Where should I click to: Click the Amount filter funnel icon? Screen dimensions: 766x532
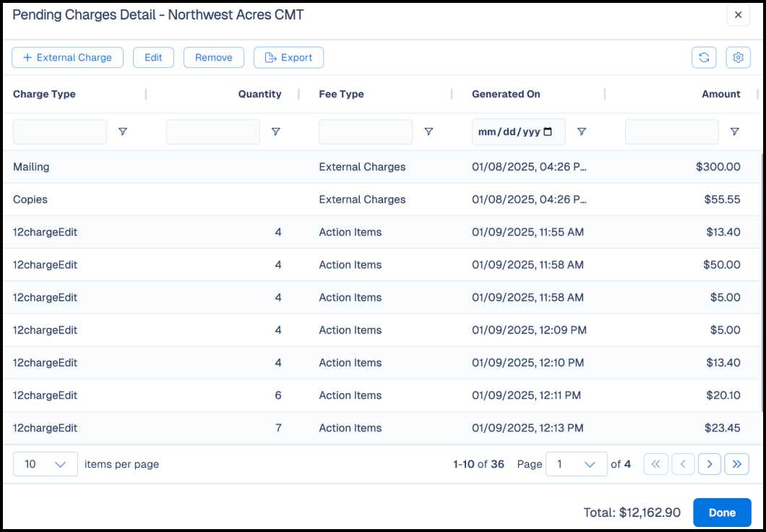point(735,132)
